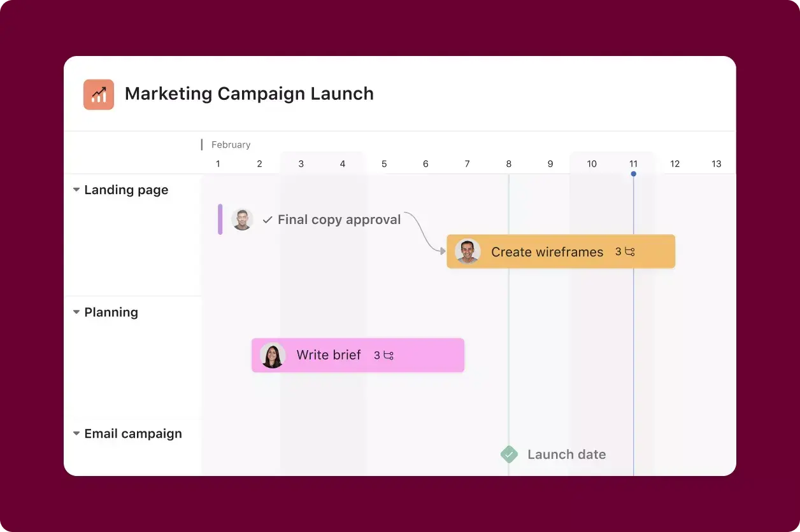Click the blue today indicator dot above February 11
This screenshot has height=532, width=800.
(x=633, y=173)
